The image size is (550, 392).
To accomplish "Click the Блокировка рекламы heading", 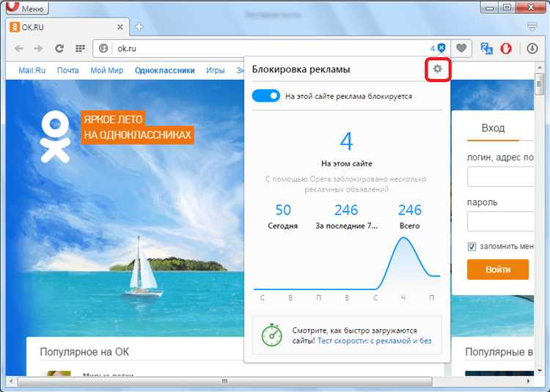I will click(x=301, y=69).
